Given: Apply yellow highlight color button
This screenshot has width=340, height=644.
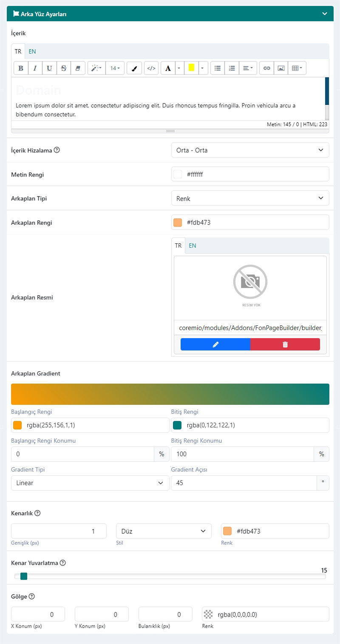Looking at the screenshot, I should [191, 68].
